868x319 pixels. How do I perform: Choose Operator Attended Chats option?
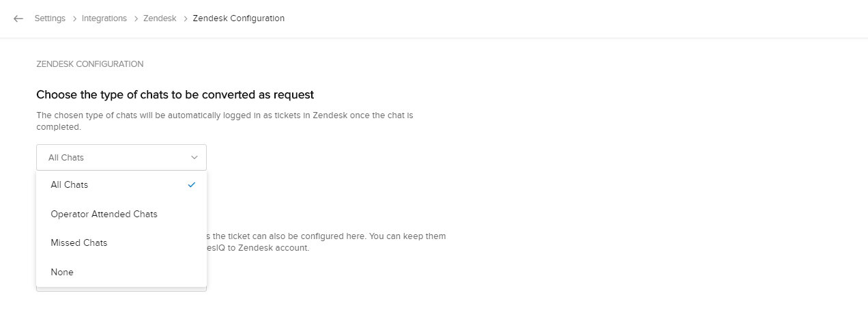point(104,214)
